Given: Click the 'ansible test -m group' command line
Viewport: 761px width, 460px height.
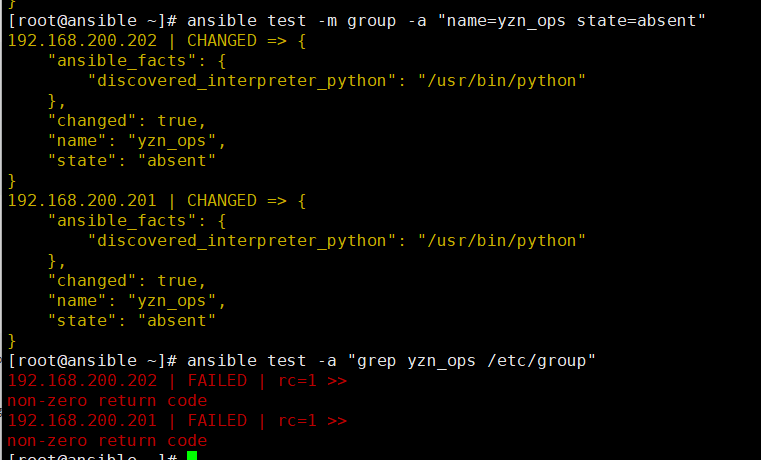Looking at the screenshot, I should tap(357, 21).
